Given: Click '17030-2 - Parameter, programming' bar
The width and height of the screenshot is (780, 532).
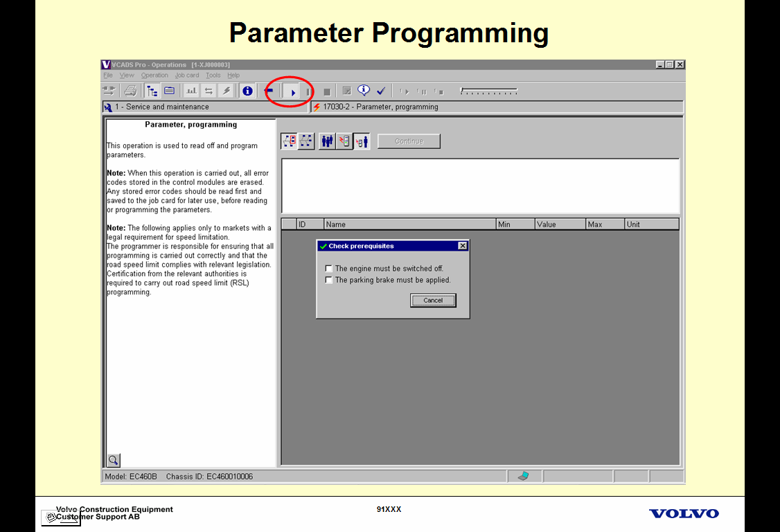Looking at the screenshot, I should [497, 107].
